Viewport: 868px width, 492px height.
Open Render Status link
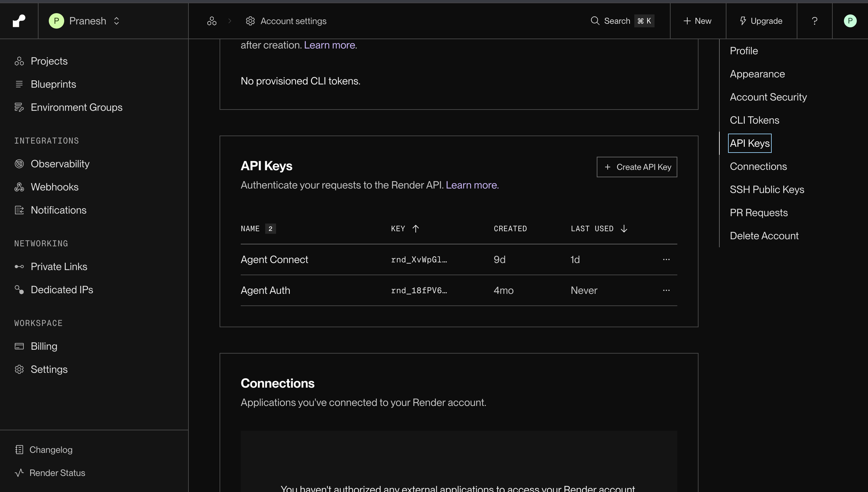(50, 473)
